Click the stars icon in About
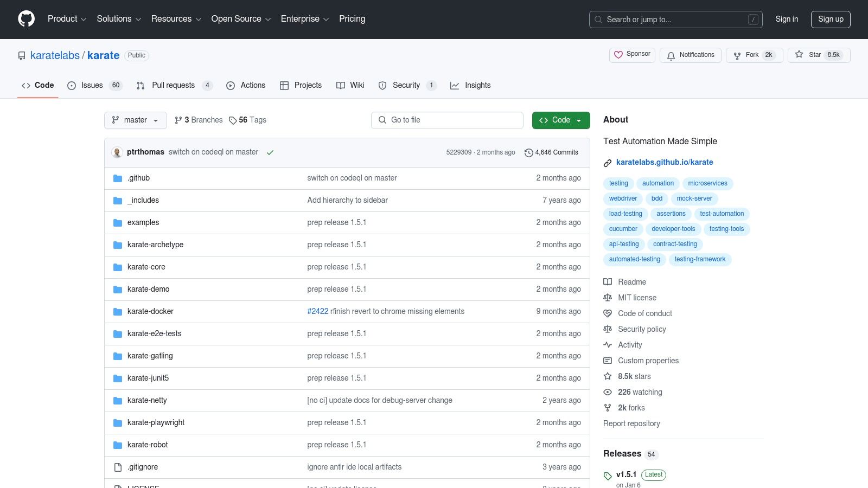Screen dimensions: 868x488 pos(608,376)
